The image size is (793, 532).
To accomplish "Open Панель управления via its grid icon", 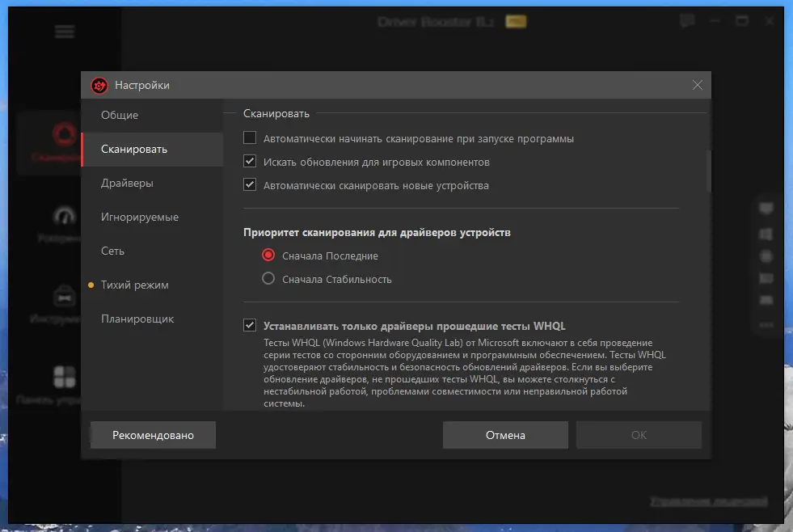I will coord(65,376).
